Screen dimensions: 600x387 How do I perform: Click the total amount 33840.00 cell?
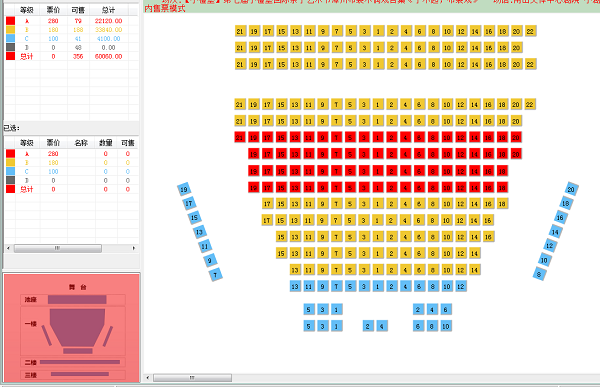[109, 29]
